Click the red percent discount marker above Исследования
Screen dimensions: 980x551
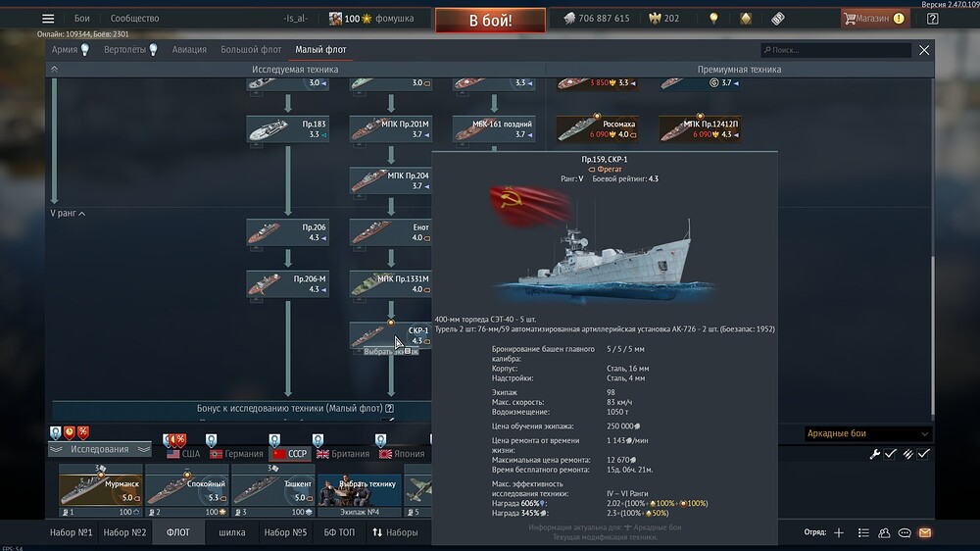coord(83,431)
